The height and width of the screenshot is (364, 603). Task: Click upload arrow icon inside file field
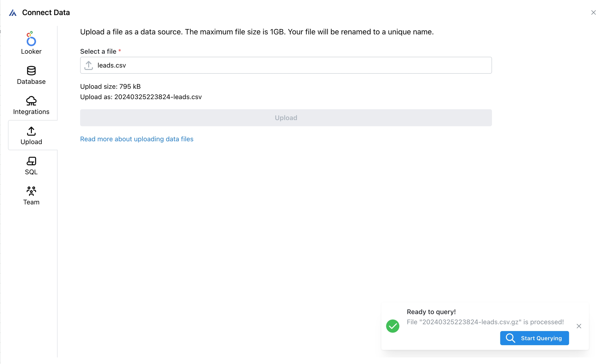(x=89, y=65)
